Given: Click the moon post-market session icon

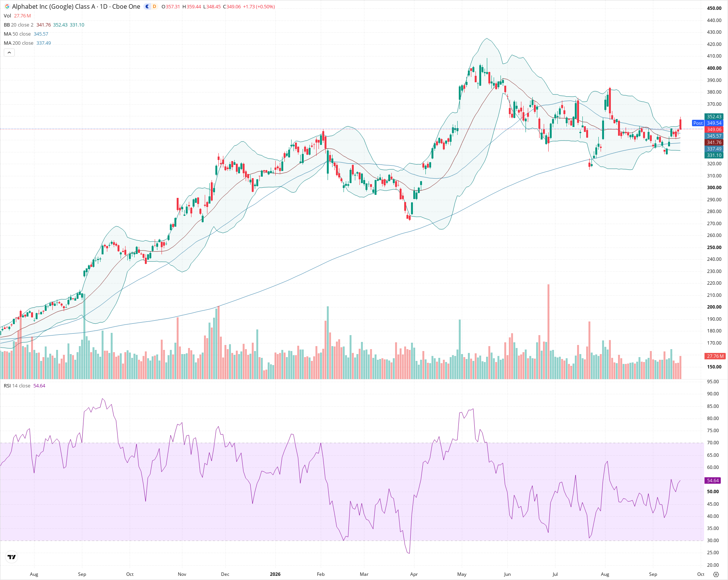Looking at the screenshot, I should click(147, 6).
